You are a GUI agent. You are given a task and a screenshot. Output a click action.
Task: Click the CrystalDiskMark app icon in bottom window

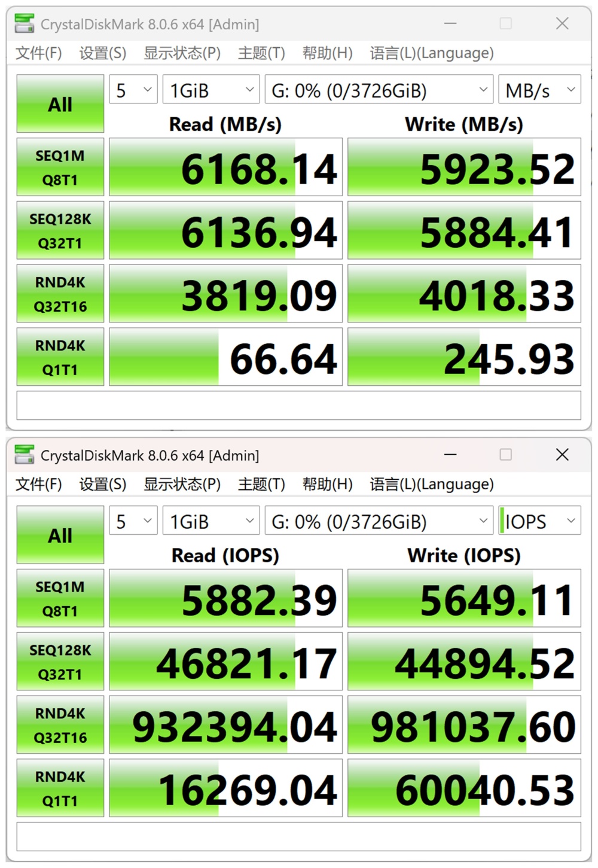pos(25,455)
